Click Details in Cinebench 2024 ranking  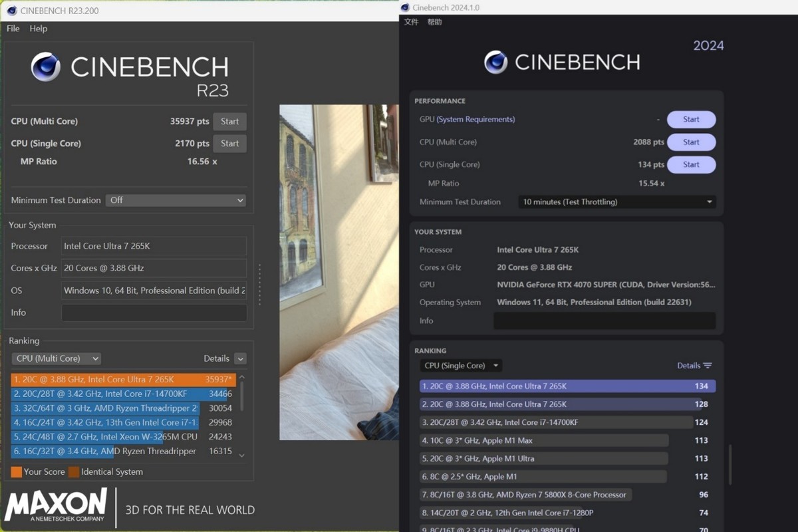pos(688,366)
